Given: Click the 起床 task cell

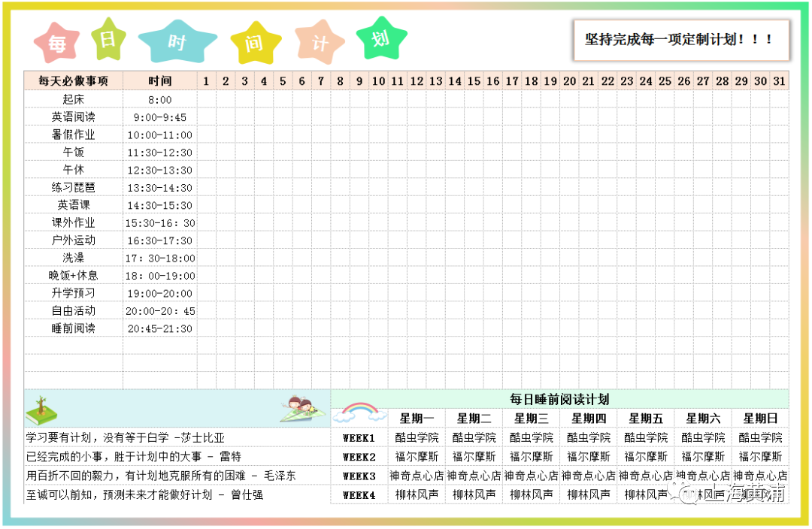Looking at the screenshot, I should 73,99.
